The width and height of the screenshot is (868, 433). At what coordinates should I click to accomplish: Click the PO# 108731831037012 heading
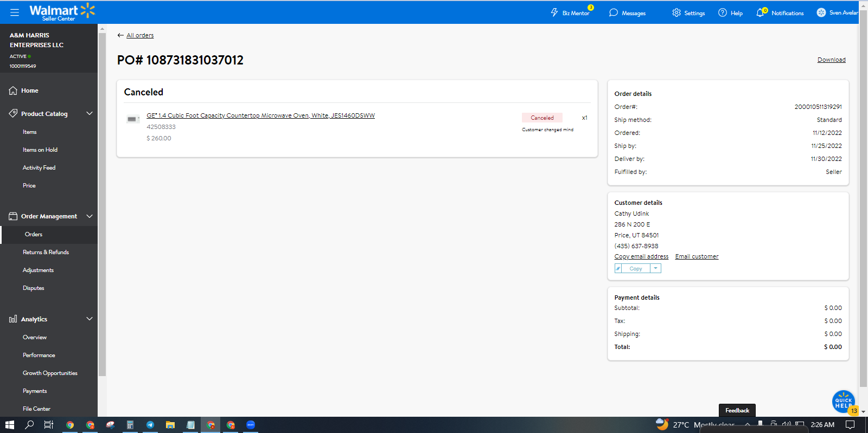tap(180, 60)
